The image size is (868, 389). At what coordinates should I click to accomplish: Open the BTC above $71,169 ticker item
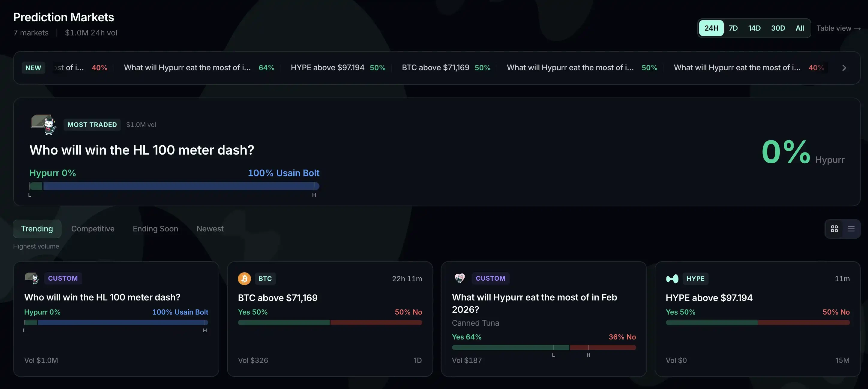pyautogui.click(x=445, y=68)
